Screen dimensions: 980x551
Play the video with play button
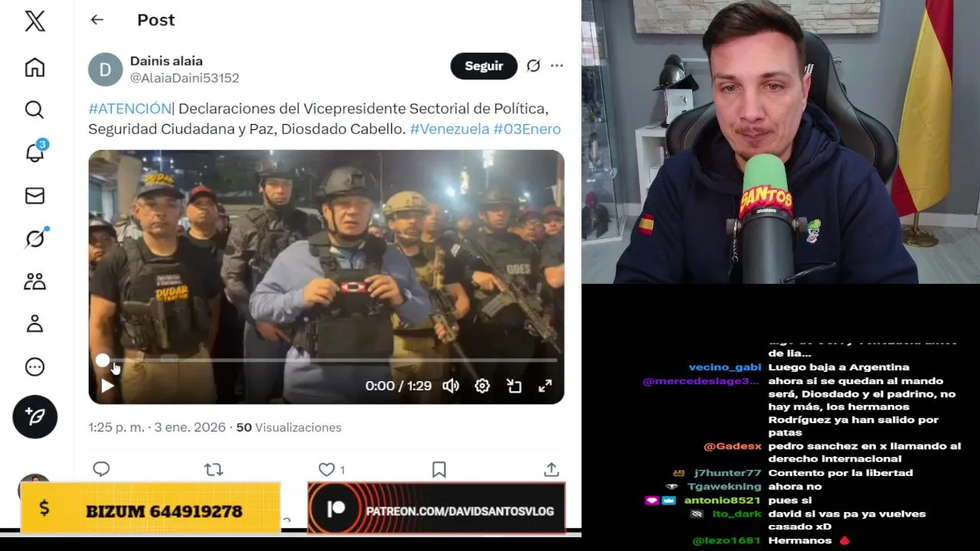tap(108, 386)
